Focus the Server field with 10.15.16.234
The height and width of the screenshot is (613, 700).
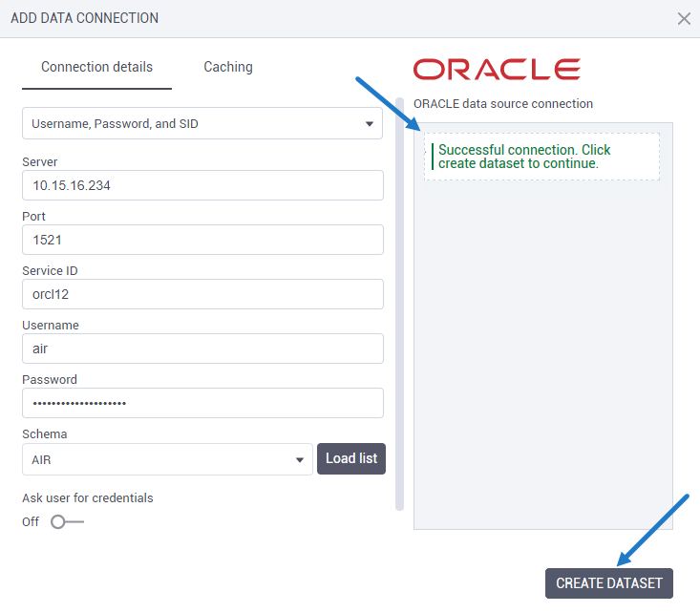tap(202, 185)
